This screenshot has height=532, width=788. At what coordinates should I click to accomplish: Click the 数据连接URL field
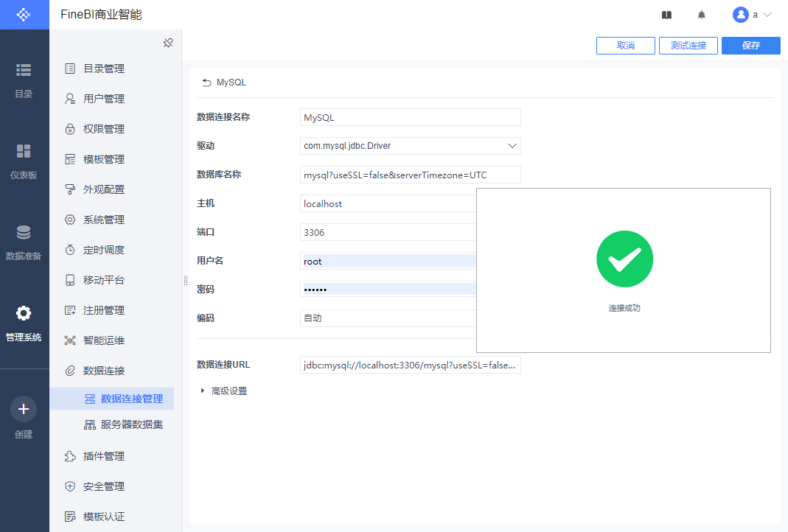(x=410, y=365)
